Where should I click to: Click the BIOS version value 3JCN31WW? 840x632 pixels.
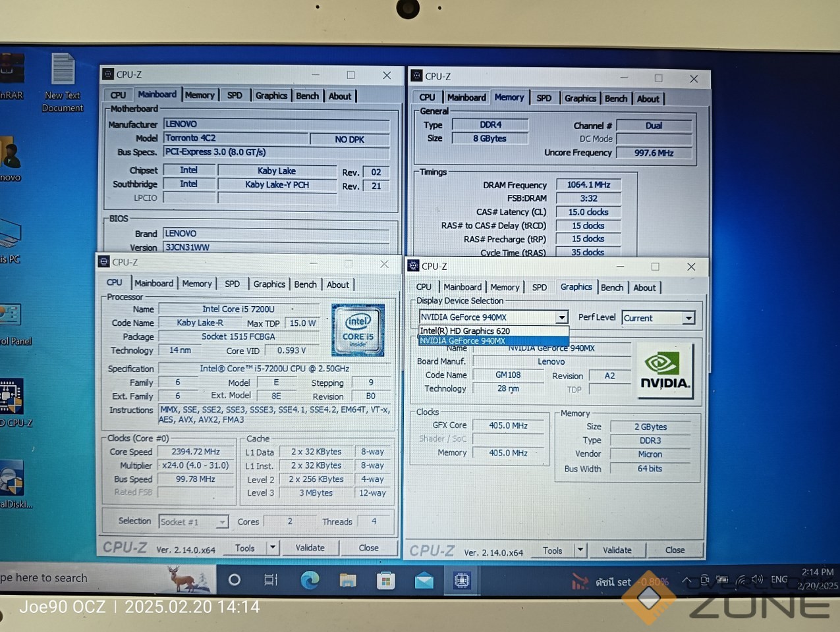276,248
